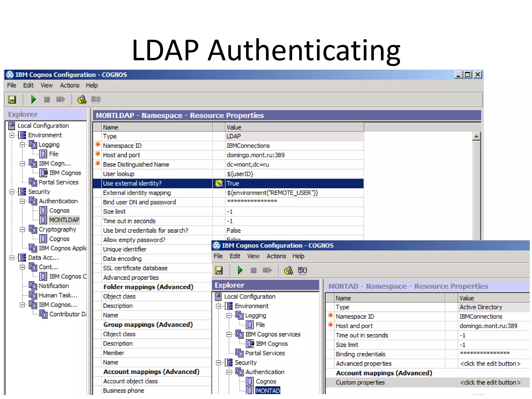
Task: Click the Test icon in the front window toolbar
Action: (x=288, y=270)
